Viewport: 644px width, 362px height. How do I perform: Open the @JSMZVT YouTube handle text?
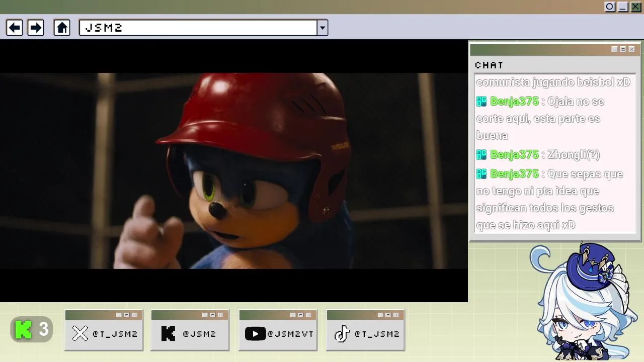tap(290, 334)
